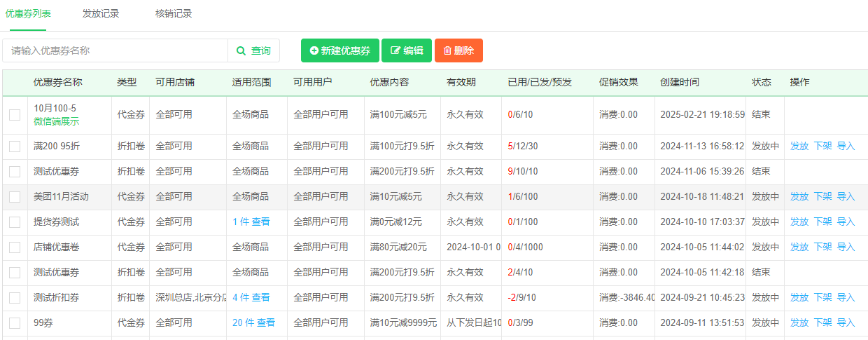The height and width of the screenshot is (340, 868).
Task: Click the 有效期 column header
Action: click(x=461, y=83)
